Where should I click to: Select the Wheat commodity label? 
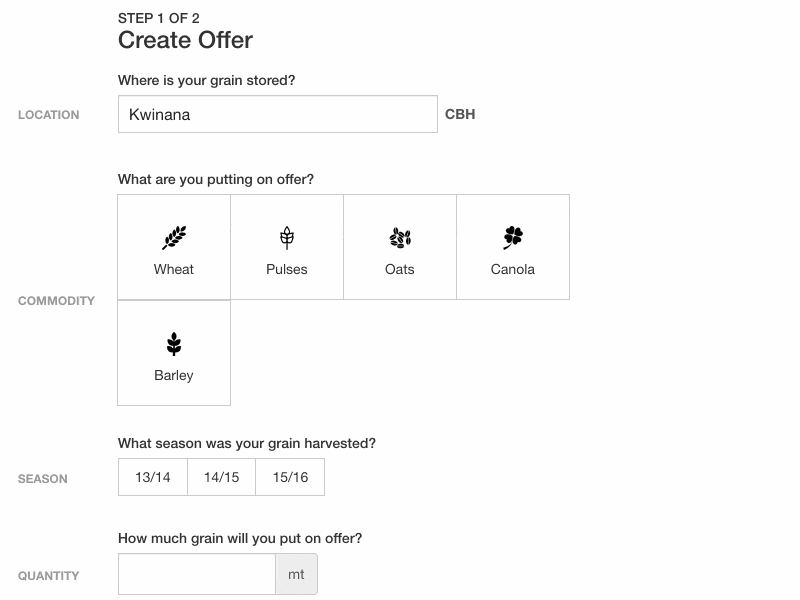point(174,269)
